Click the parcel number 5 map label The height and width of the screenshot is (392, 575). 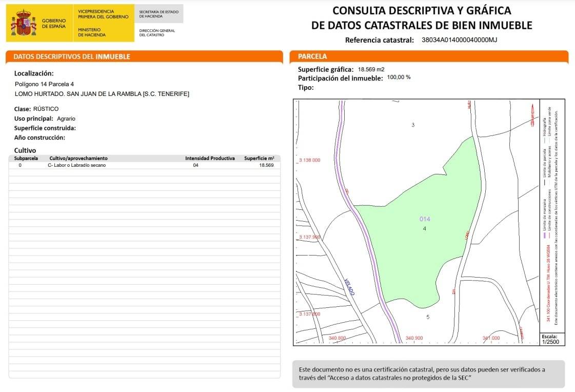coord(428,317)
